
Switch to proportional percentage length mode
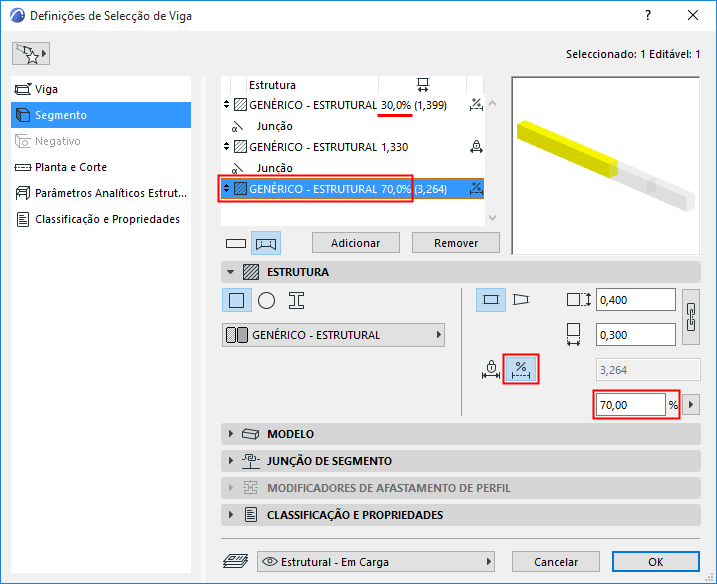point(521,370)
